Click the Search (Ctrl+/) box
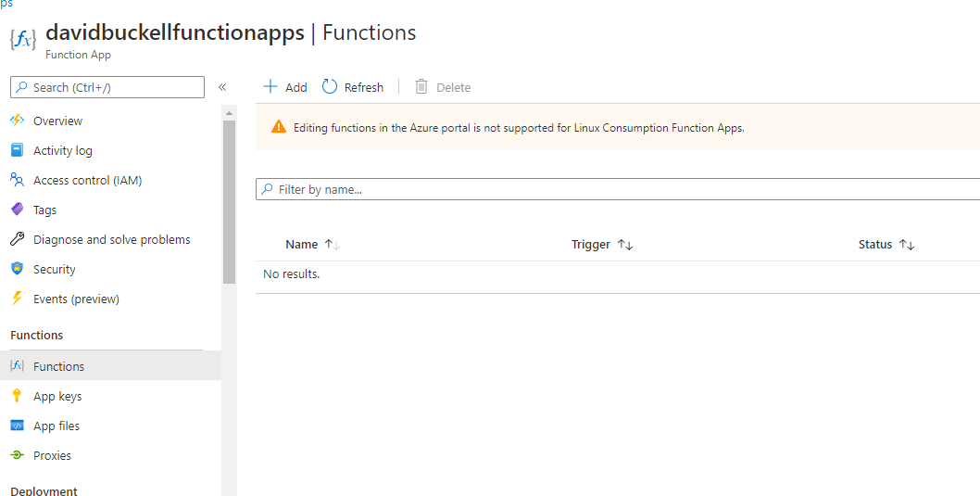Screen dimensions: 980x496 [x=107, y=87]
